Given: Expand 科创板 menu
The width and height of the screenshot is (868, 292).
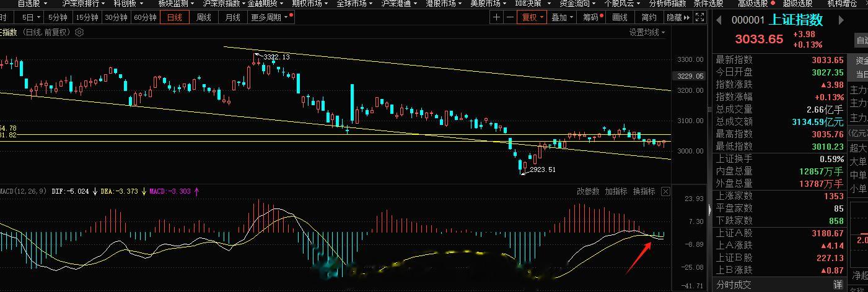Looking at the screenshot, I should pos(128,4).
